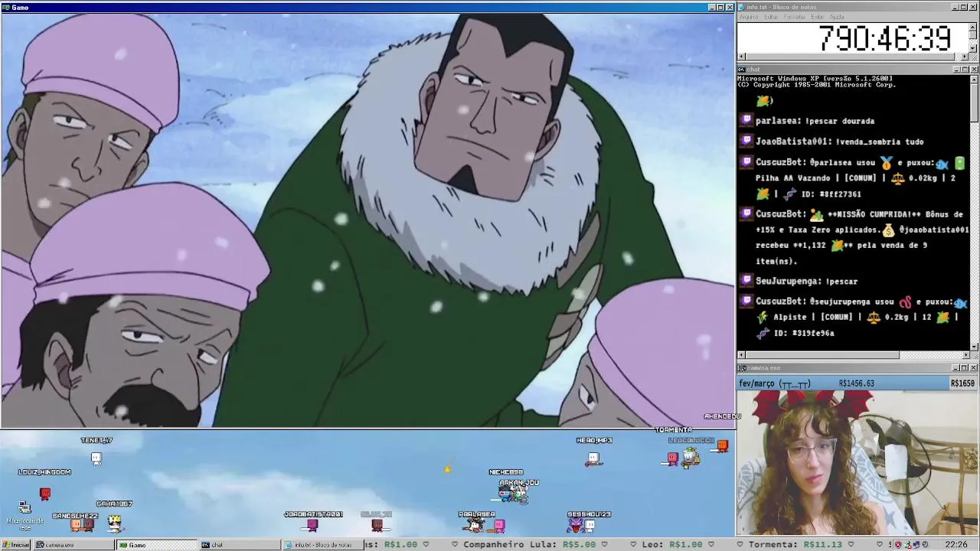Screen dimensions: 980x551
Task: Click the LOUIZ_KINGDOM red avatar
Action: [45, 494]
